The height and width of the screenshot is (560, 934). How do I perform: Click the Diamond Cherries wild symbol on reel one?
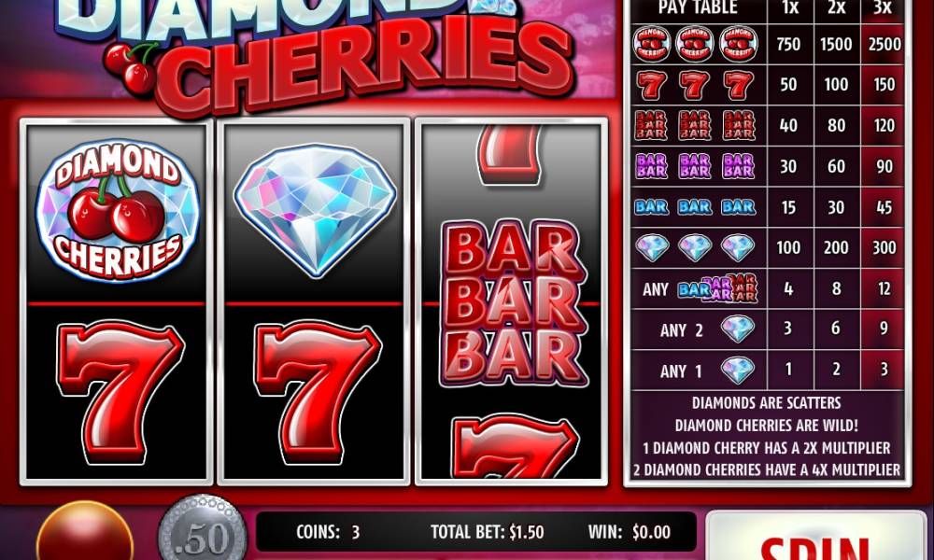coord(118,211)
